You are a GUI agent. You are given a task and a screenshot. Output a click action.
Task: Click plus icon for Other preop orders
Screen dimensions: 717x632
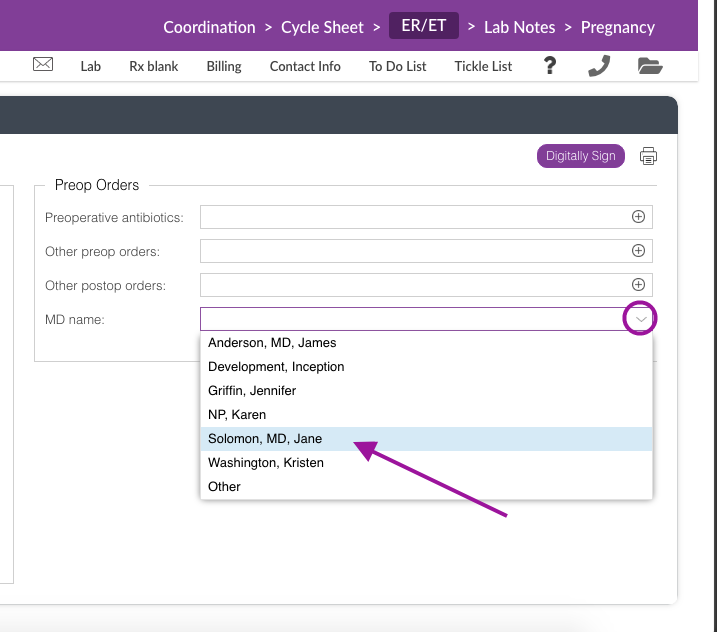638,251
